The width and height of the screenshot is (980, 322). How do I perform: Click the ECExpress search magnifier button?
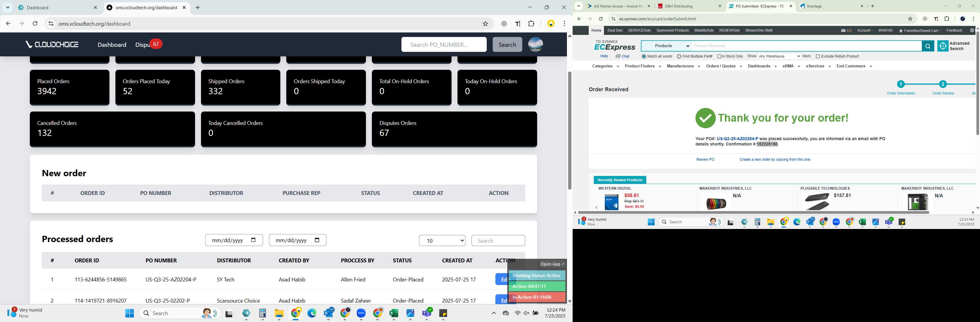928,46
